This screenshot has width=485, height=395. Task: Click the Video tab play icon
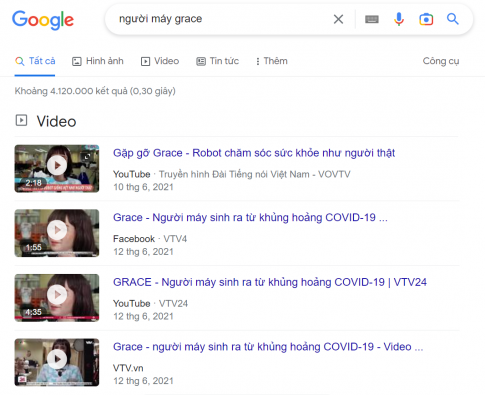tap(145, 61)
